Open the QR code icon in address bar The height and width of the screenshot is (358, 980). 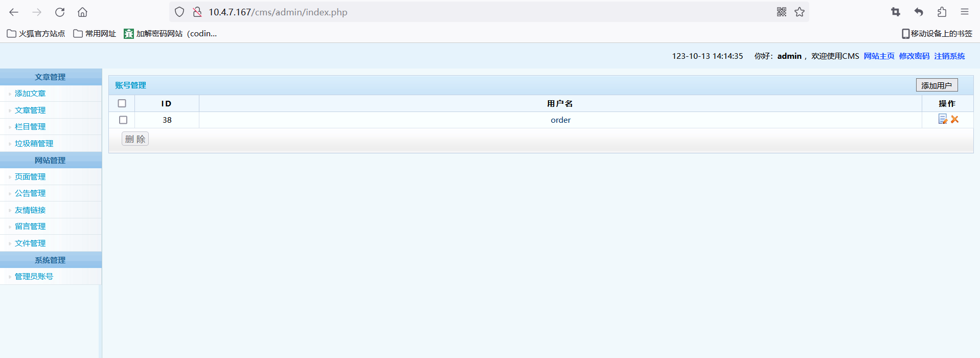click(x=782, y=12)
